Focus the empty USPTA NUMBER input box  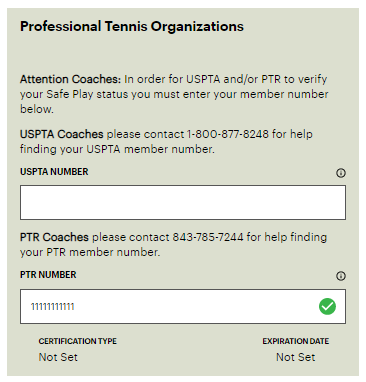[183, 203]
